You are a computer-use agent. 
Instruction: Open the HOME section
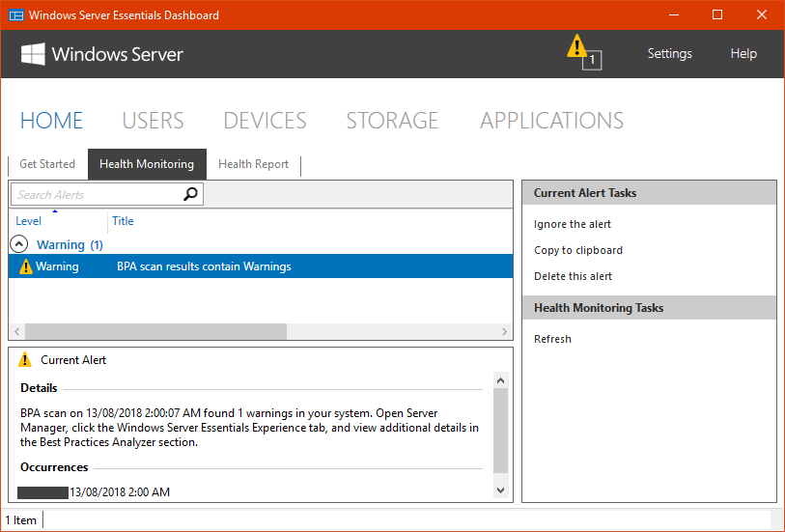click(51, 121)
